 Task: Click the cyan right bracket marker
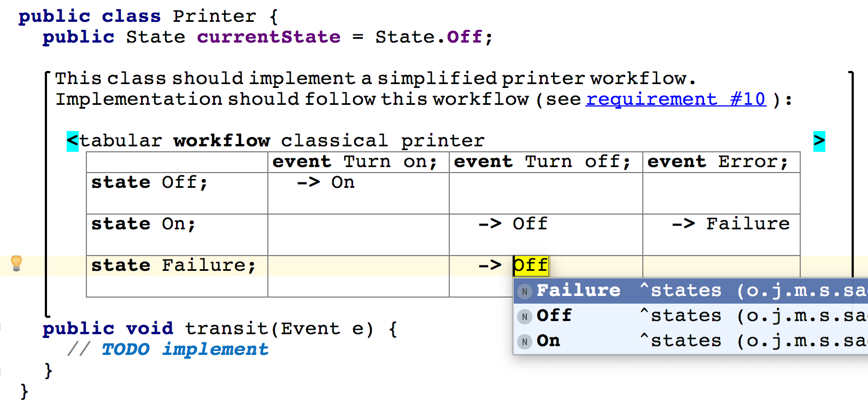(818, 140)
